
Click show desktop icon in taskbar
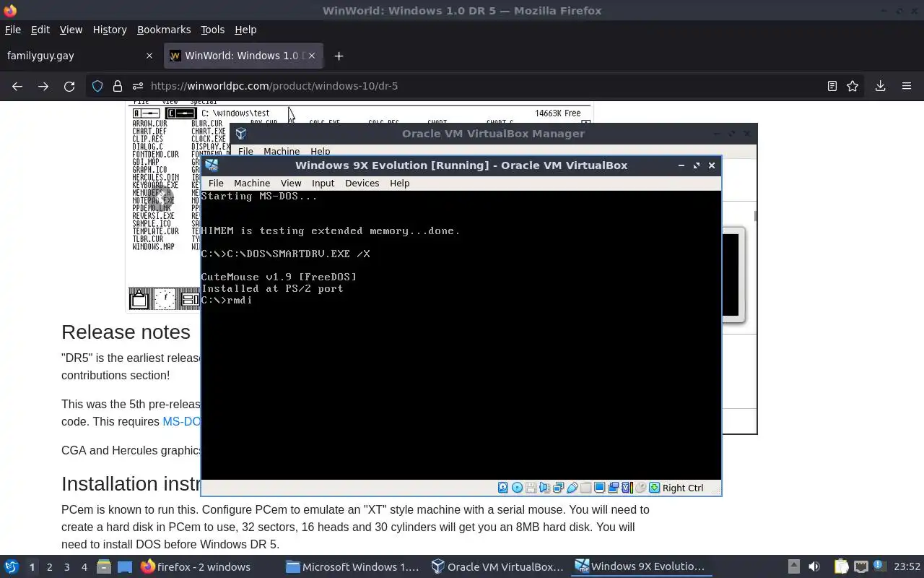pyautogui.click(x=124, y=567)
